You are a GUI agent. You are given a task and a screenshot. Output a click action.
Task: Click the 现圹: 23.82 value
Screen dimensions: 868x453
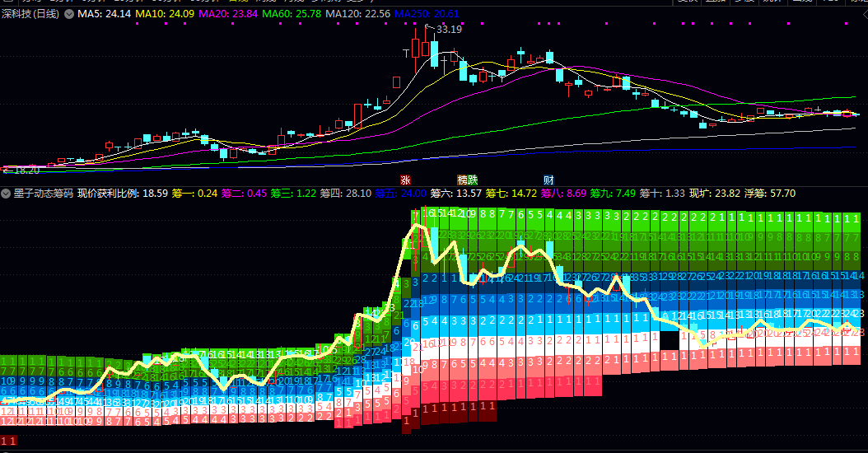tap(714, 194)
